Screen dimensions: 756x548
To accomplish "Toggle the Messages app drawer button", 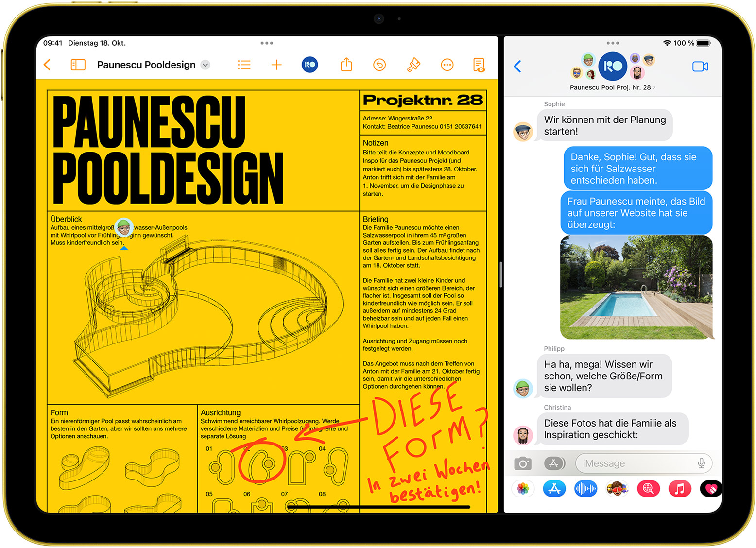I will 554,463.
